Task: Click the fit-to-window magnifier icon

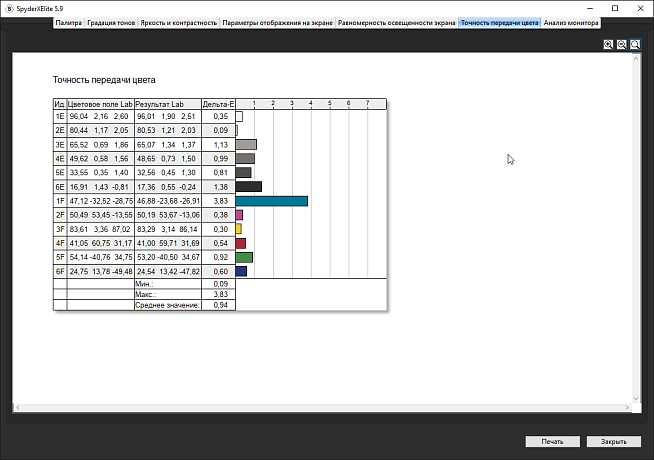Action: [x=635, y=45]
